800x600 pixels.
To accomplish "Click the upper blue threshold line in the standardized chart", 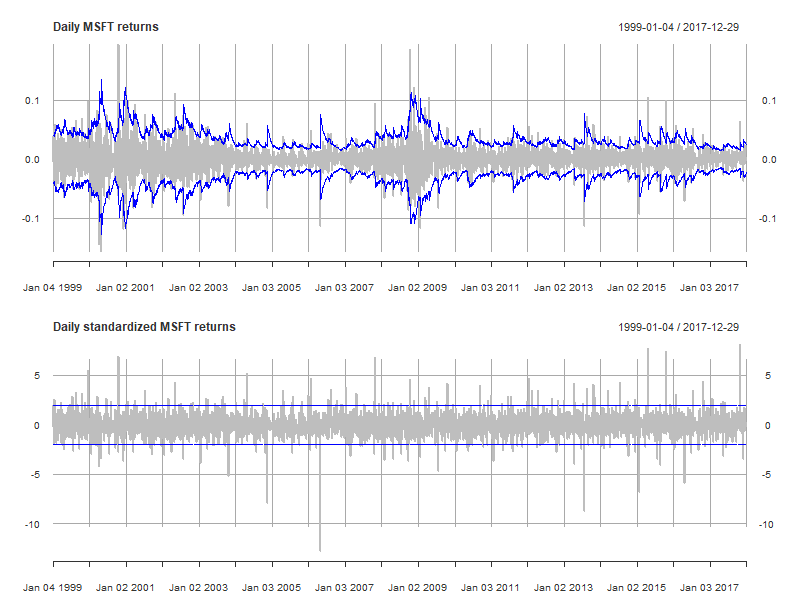I will coord(399,406).
